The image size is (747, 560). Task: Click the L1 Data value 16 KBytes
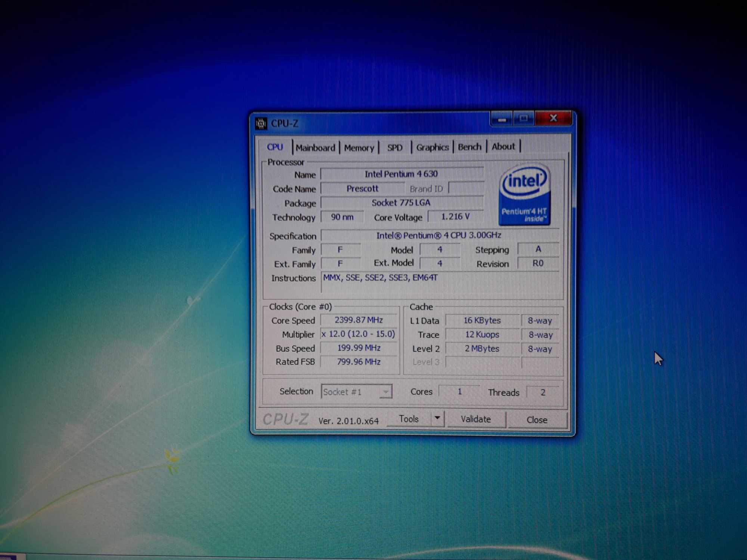tap(482, 320)
